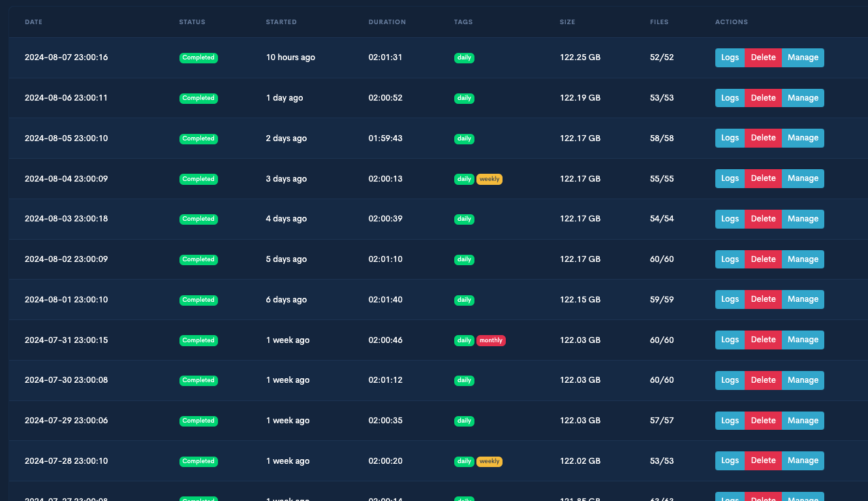Click daily tag on 2024-08-07 row
This screenshot has width=868, height=501.
pos(464,57)
